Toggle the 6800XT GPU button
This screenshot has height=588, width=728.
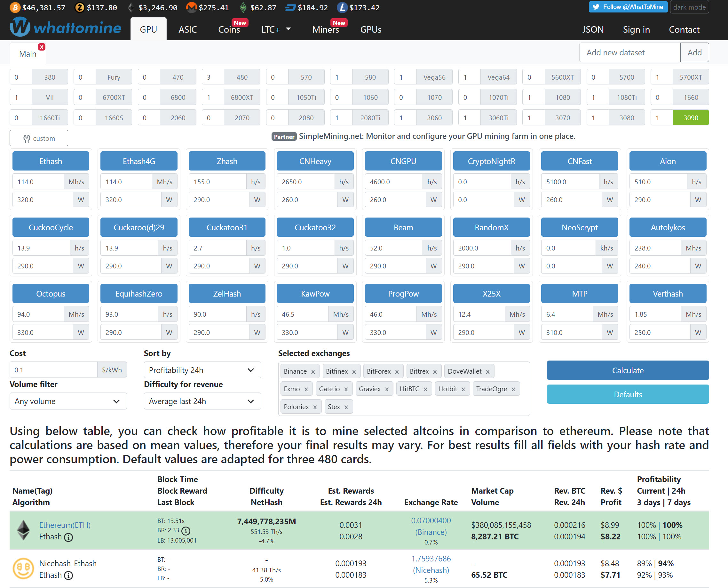coord(242,97)
